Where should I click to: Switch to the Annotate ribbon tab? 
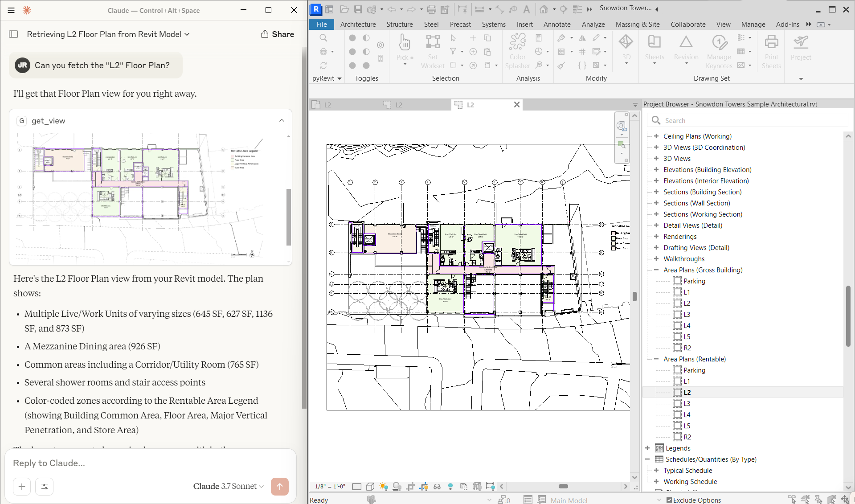[557, 25]
